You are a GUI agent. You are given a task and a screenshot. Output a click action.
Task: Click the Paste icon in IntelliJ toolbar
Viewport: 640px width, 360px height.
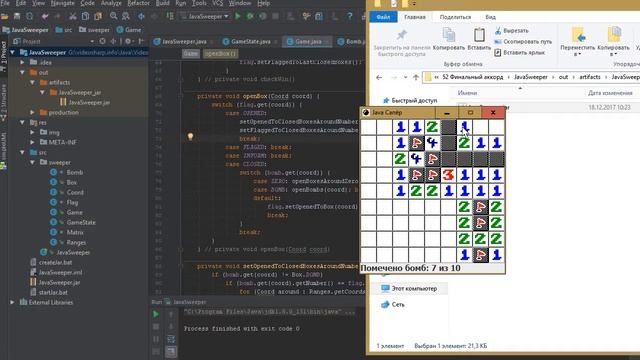point(98,16)
